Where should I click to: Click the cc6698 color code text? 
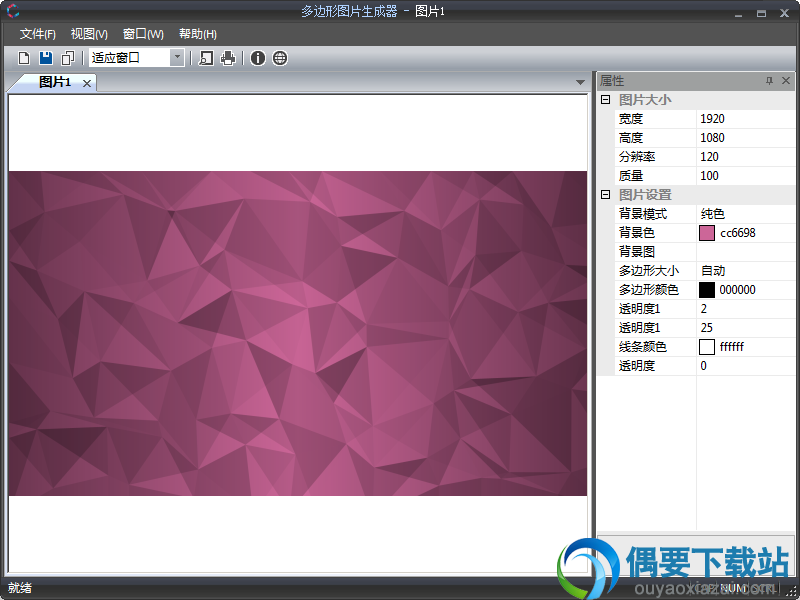coord(738,233)
